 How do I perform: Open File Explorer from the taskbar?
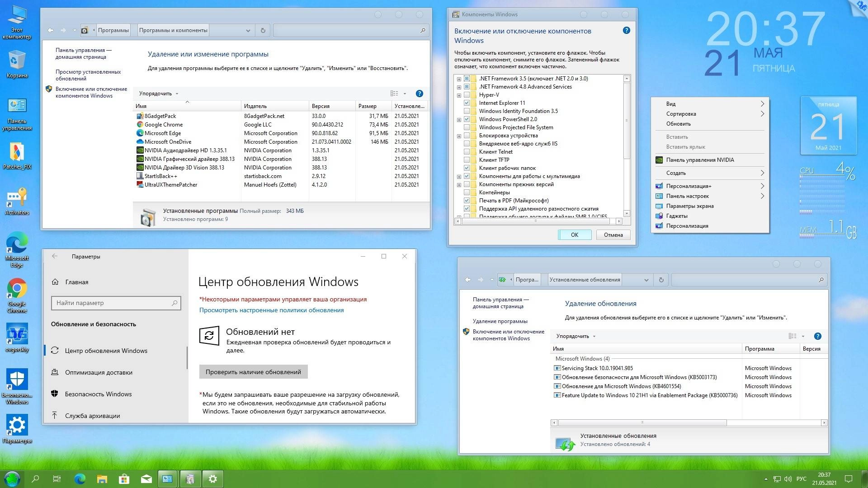tap(102, 479)
